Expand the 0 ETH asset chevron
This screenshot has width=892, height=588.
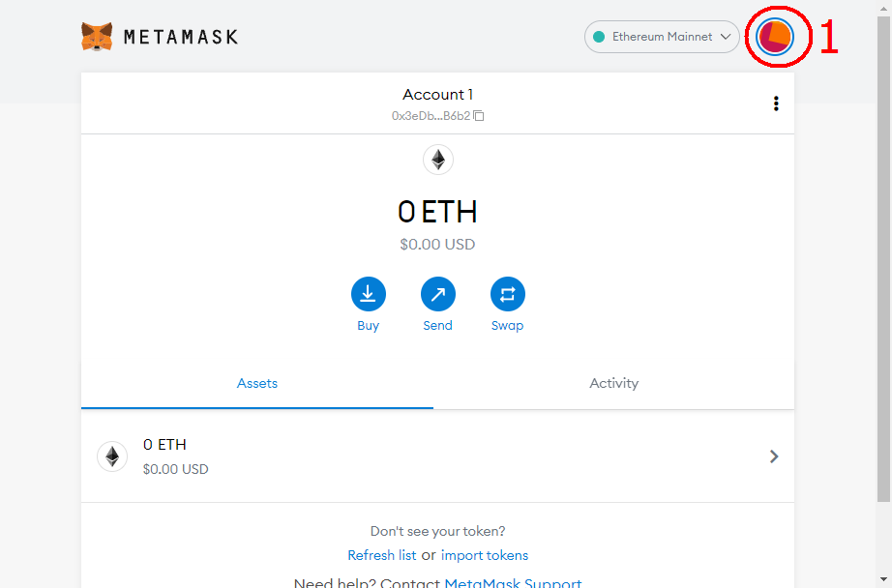pos(774,456)
